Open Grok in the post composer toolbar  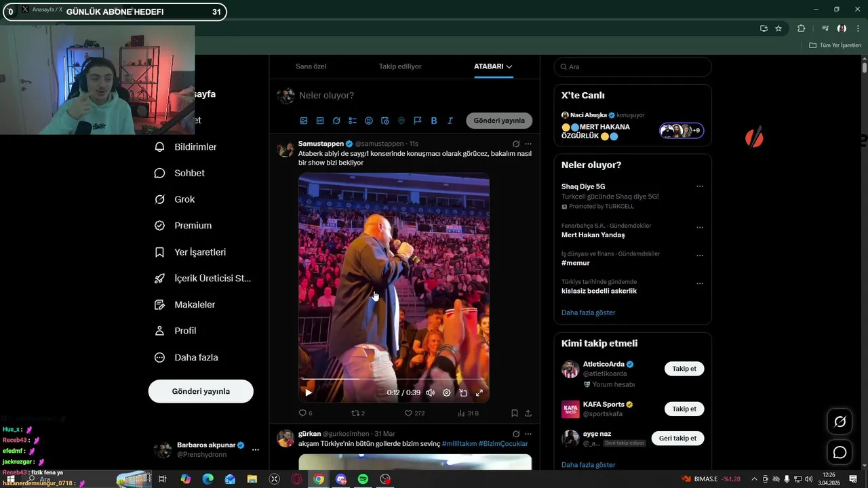(x=336, y=121)
